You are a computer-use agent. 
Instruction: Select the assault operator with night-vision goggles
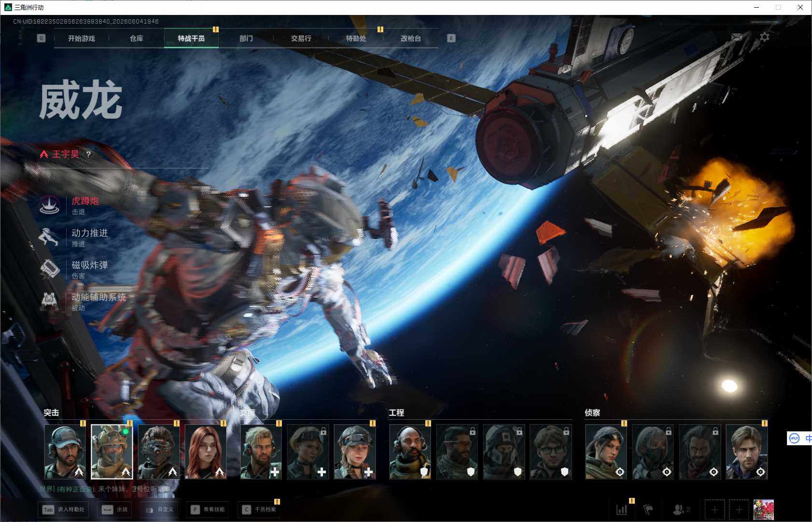click(159, 452)
